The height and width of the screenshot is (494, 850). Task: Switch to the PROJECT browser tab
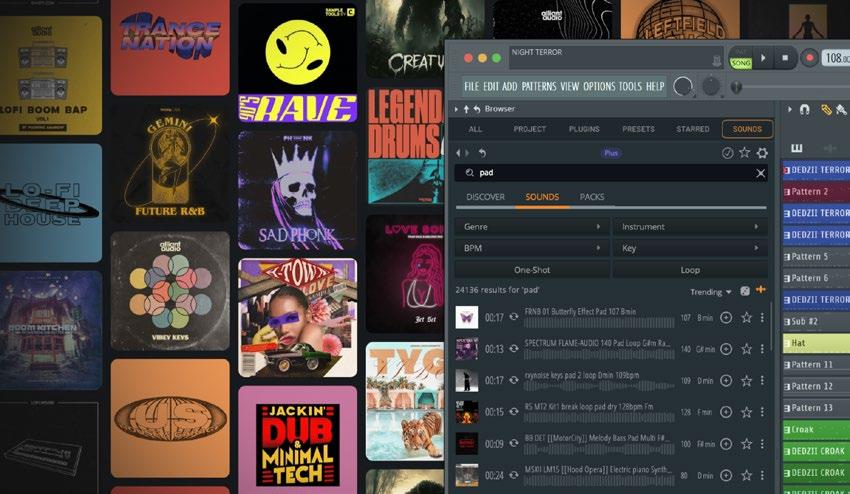pyautogui.click(x=530, y=129)
